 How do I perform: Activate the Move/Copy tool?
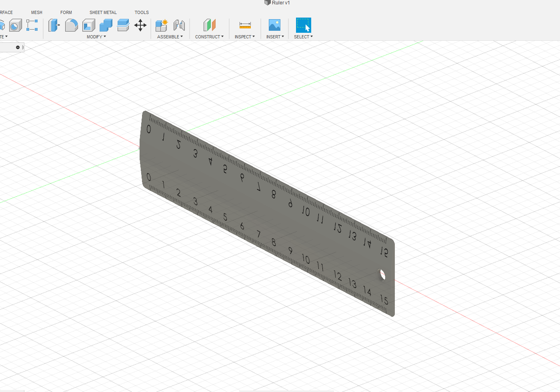coord(140,25)
